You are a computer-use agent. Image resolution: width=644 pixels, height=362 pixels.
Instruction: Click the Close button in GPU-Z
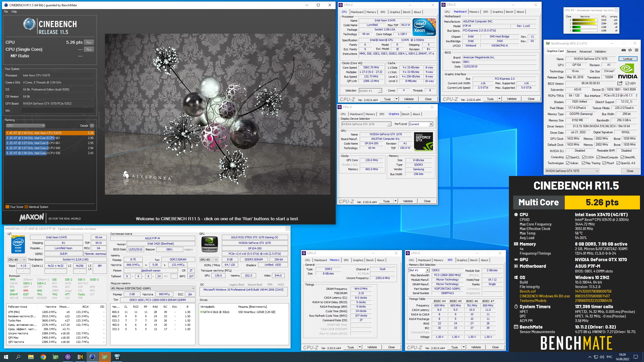tap(630, 171)
